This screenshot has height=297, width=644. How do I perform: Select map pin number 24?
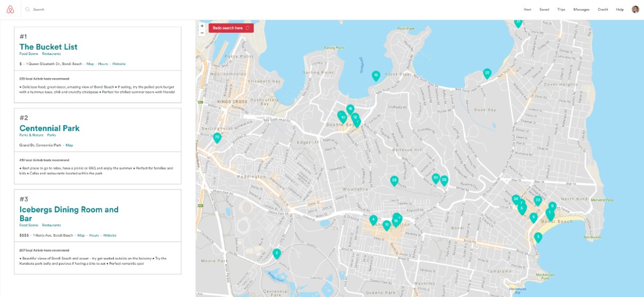click(x=516, y=200)
